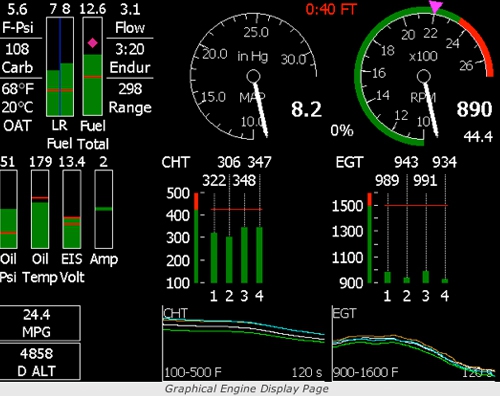
Task: Click the magenta diamond on the Fuel Total bar
Action: click(x=92, y=43)
